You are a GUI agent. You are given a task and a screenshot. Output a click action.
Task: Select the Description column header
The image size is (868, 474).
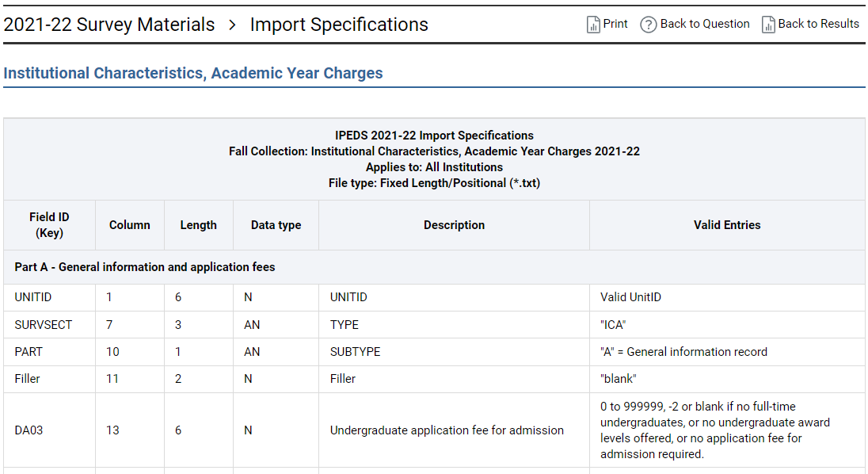(454, 225)
